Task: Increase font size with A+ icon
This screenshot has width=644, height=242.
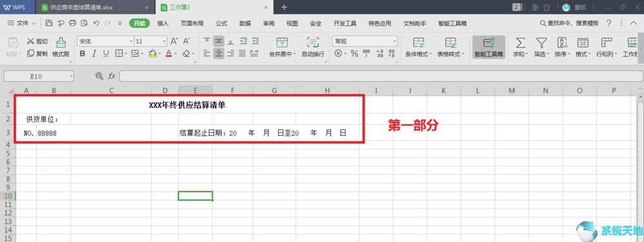Action: tap(174, 41)
